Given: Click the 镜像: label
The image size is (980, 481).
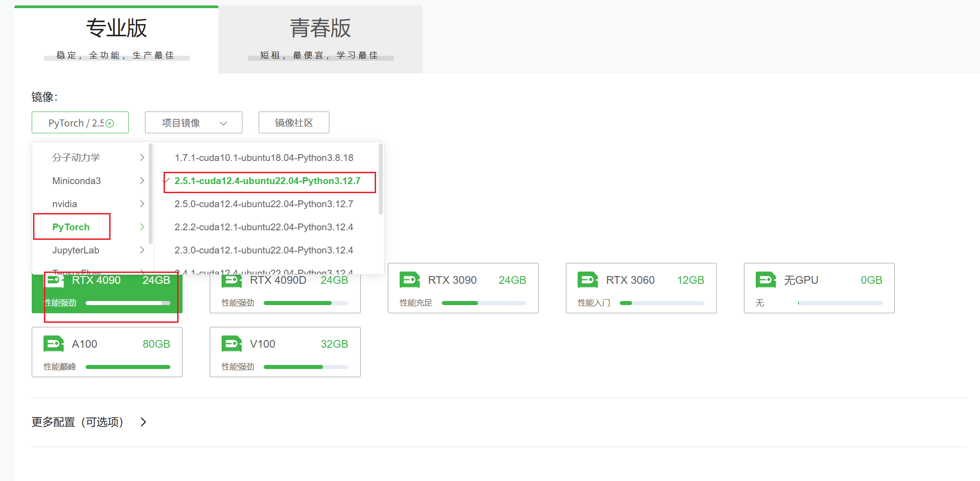Looking at the screenshot, I should click(44, 97).
